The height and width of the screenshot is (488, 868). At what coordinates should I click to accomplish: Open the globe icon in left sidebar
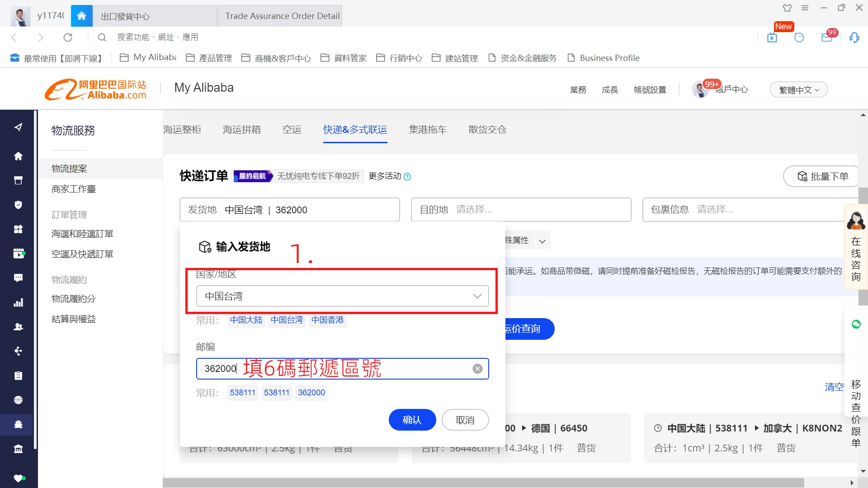click(x=18, y=400)
